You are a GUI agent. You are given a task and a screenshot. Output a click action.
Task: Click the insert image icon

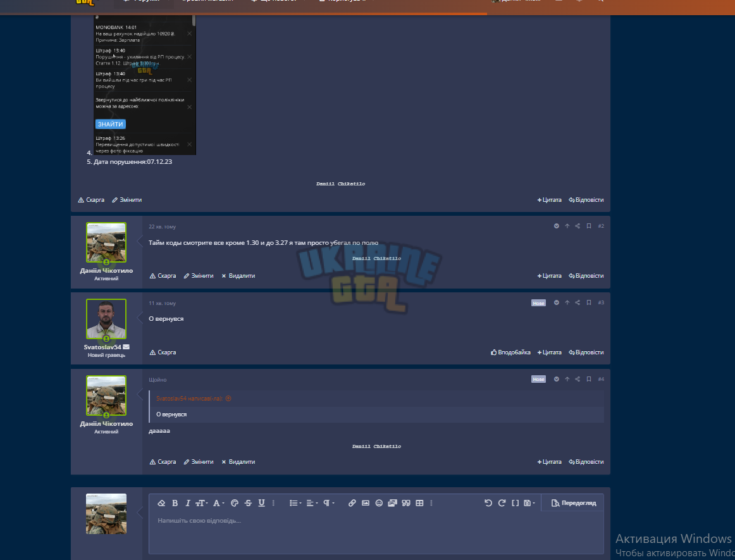366,503
